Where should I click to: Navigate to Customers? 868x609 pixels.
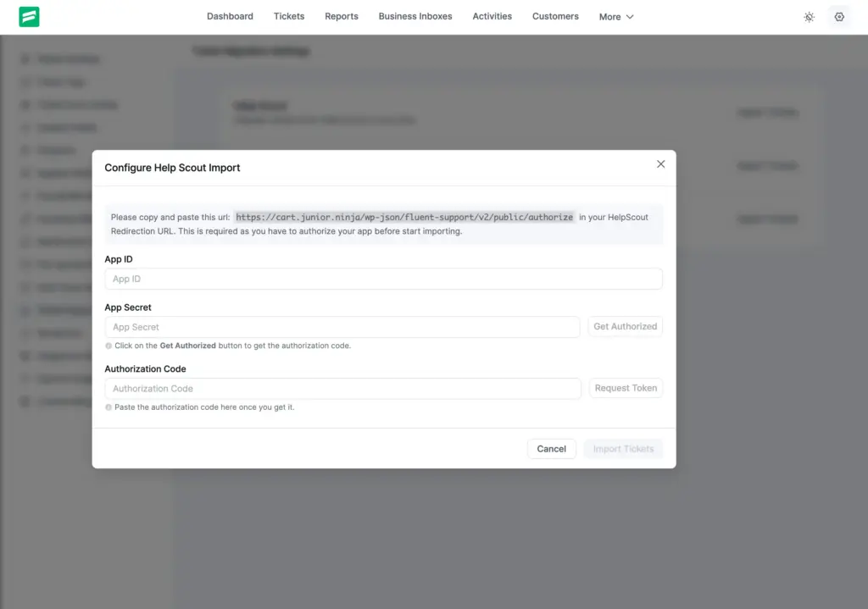click(555, 17)
